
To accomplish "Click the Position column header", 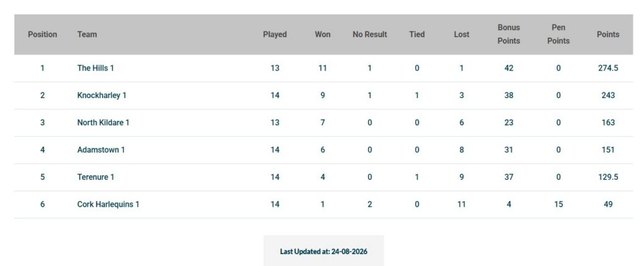I will (42, 35).
